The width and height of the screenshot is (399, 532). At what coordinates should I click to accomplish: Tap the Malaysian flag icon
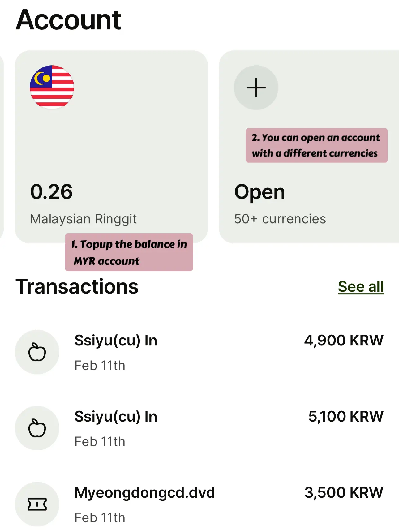tap(52, 87)
